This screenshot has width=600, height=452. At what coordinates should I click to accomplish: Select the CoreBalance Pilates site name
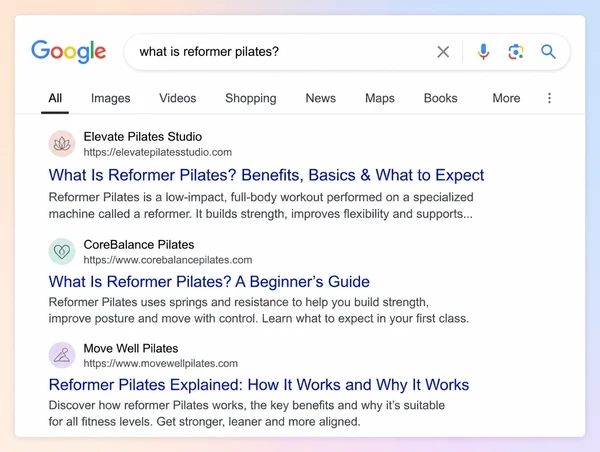pos(139,245)
